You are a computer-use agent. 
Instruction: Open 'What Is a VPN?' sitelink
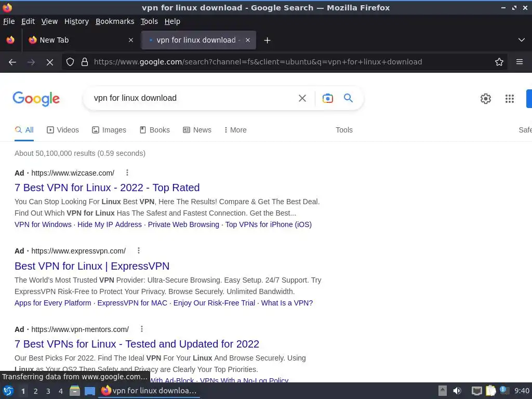(x=287, y=303)
